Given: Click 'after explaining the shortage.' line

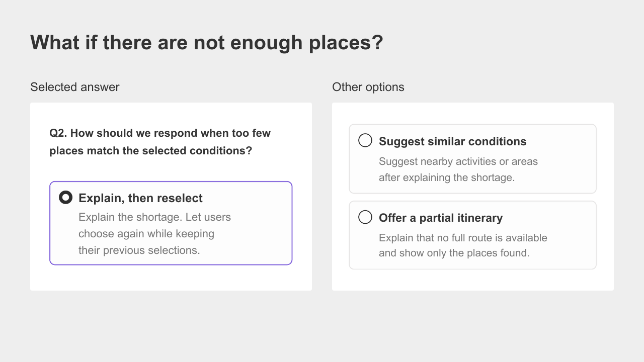Looking at the screenshot, I should (x=447, y=177).
